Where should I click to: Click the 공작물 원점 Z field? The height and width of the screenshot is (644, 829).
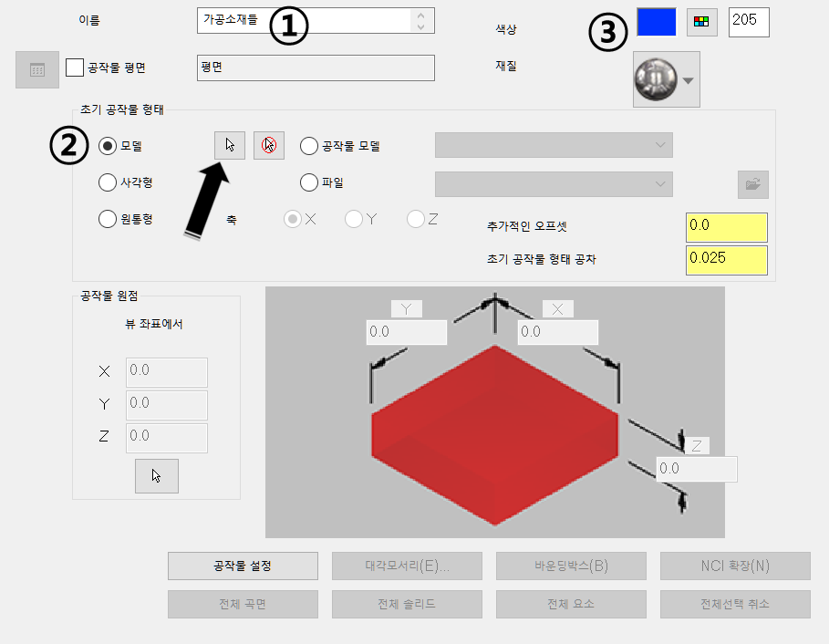pos(167,438)
